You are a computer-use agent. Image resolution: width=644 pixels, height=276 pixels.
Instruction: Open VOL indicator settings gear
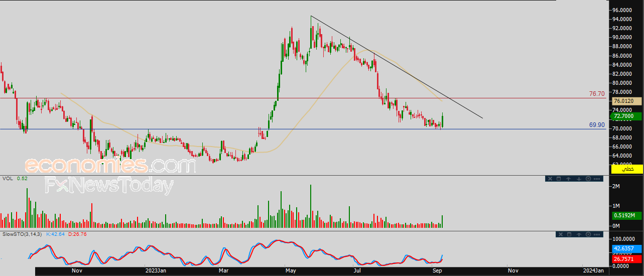(x=588, y=179)
